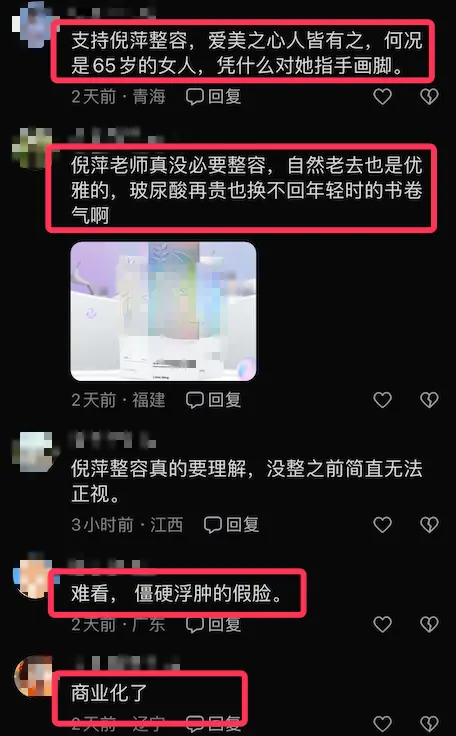Dislike the 青海 comment with broken heart

[x=429, y=97]
